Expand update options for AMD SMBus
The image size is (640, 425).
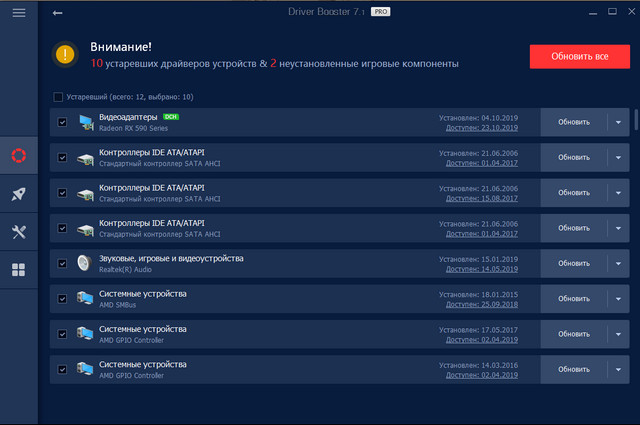618,299
